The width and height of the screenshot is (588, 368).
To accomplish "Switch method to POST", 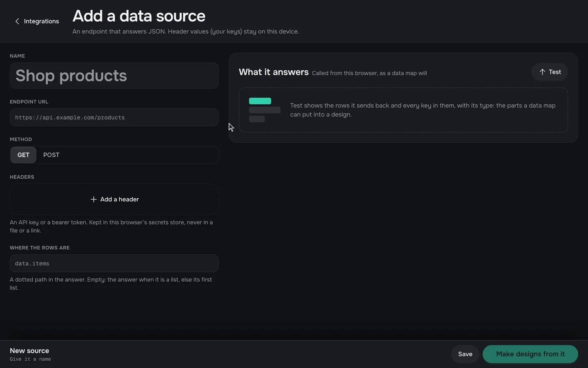I will (x=51, y=155).
